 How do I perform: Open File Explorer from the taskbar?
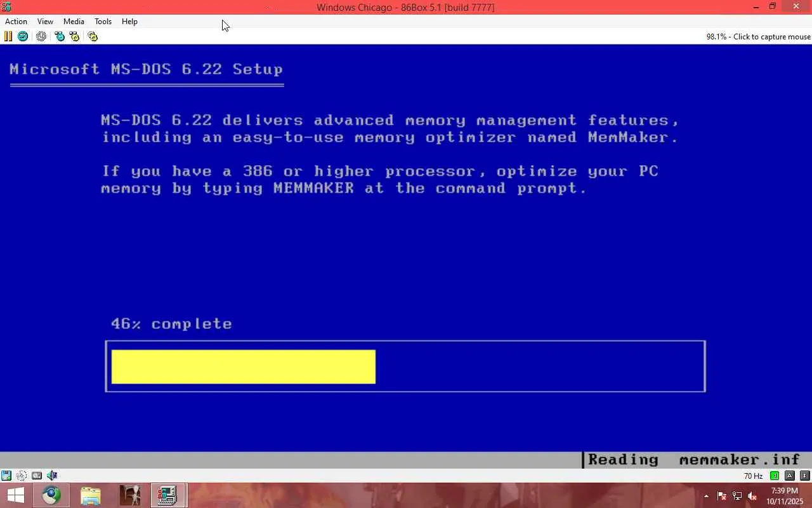[91, 495]
